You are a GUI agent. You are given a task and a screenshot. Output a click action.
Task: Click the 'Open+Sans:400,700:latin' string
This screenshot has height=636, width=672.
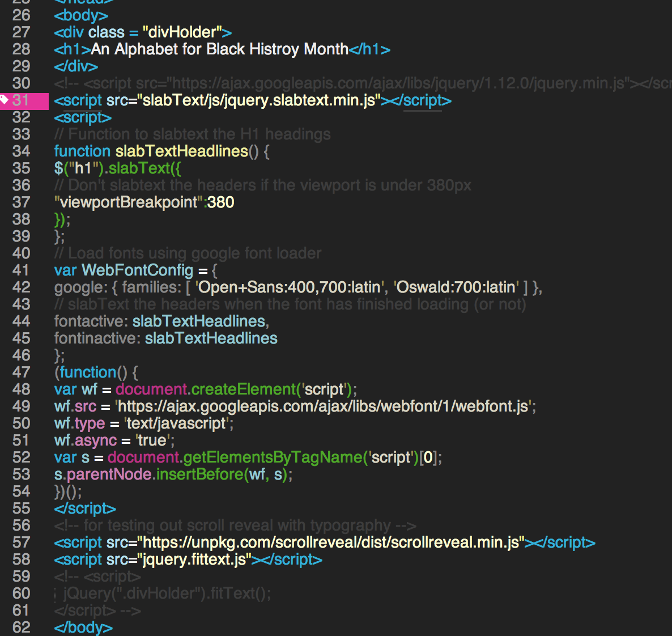tap(290, 287)
